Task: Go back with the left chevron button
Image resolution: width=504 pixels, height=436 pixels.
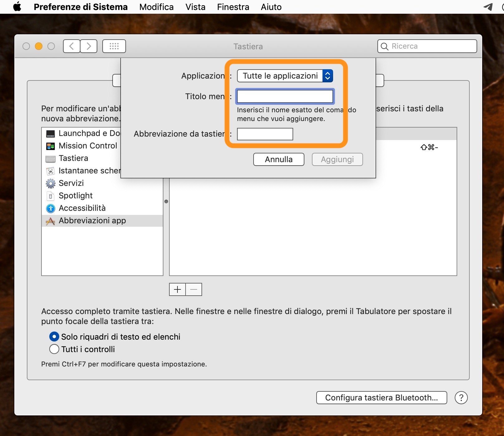Action: 71,46
